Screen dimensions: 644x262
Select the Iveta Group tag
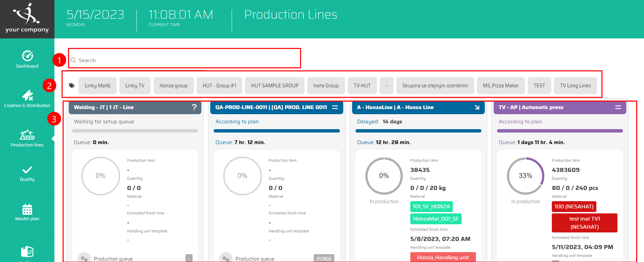coord(326,86)
